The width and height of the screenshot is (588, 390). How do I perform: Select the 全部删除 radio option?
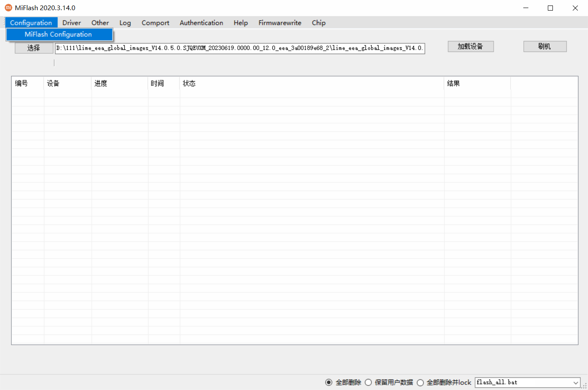coord(329,382)
